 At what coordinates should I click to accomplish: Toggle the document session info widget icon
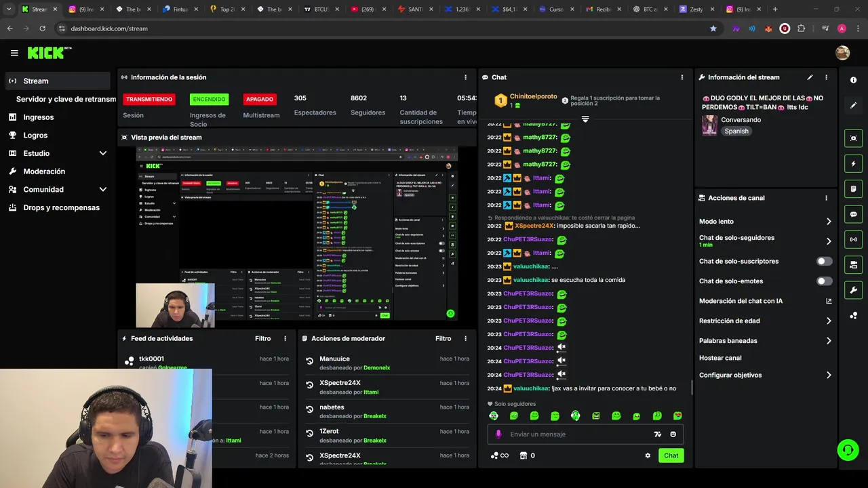click(853, 188)
